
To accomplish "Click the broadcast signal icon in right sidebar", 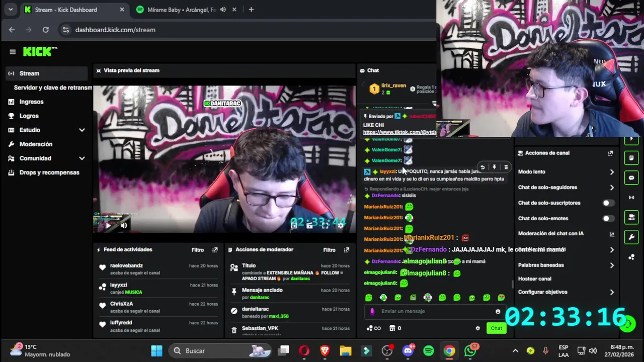I will (x=631, y=198).
